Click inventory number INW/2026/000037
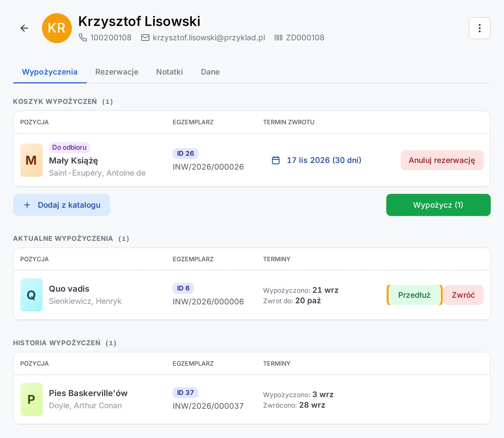504x438 pixels. click(208, 406)
